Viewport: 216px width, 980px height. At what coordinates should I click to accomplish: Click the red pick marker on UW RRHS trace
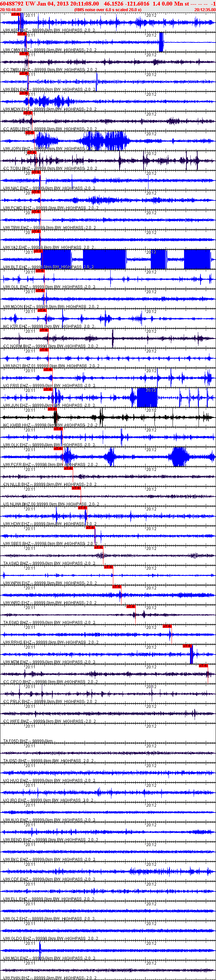(x=167, y=626)
